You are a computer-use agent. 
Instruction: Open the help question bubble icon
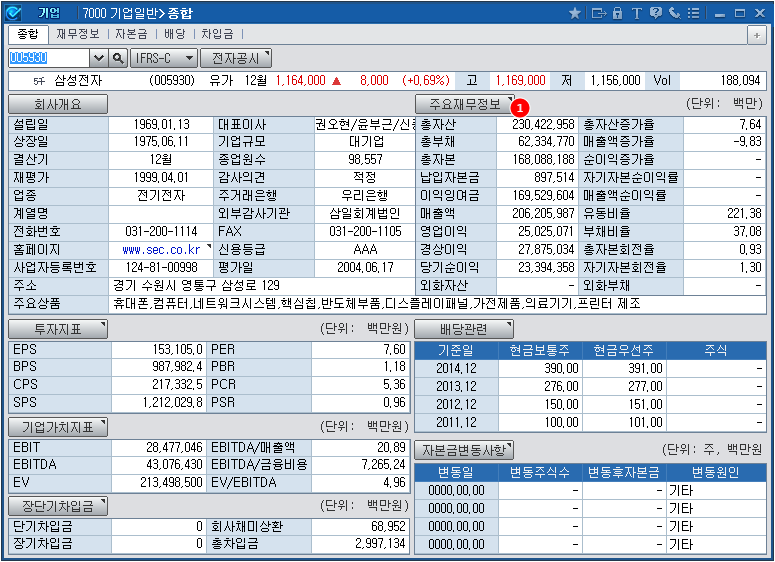[654, 13]
